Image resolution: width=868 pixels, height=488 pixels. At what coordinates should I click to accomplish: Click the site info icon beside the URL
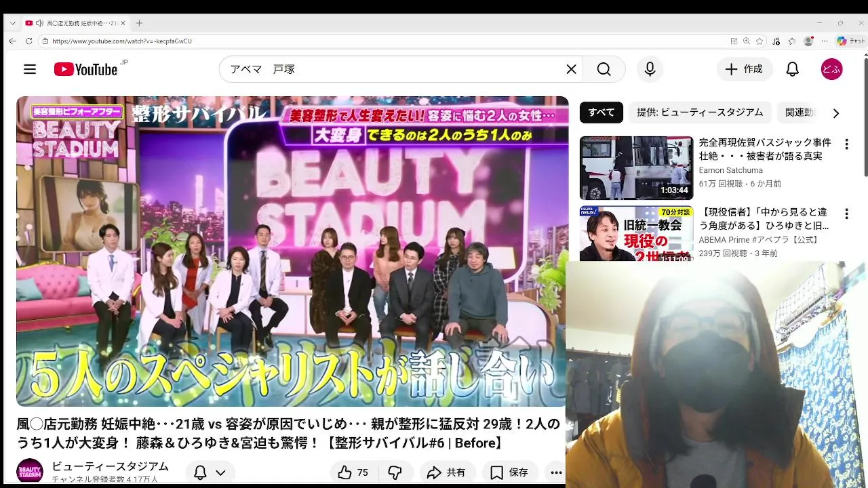click(45, 41)
